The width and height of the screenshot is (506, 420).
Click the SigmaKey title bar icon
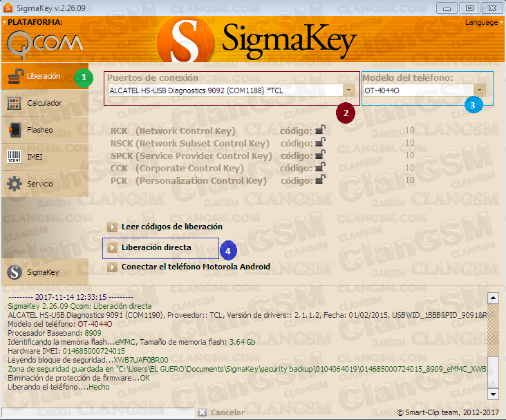(8, 8)
